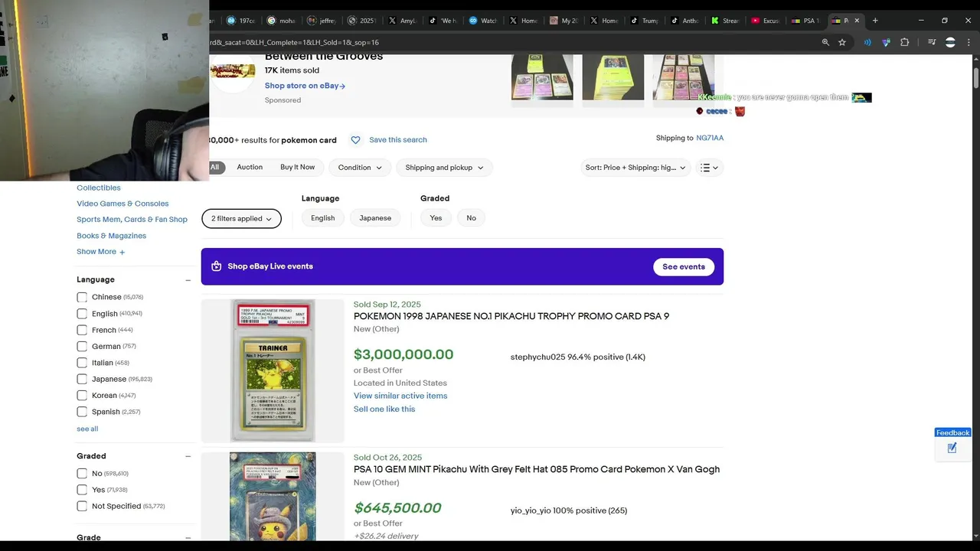Click the plus icon beside Show More

tap(122, 252)
